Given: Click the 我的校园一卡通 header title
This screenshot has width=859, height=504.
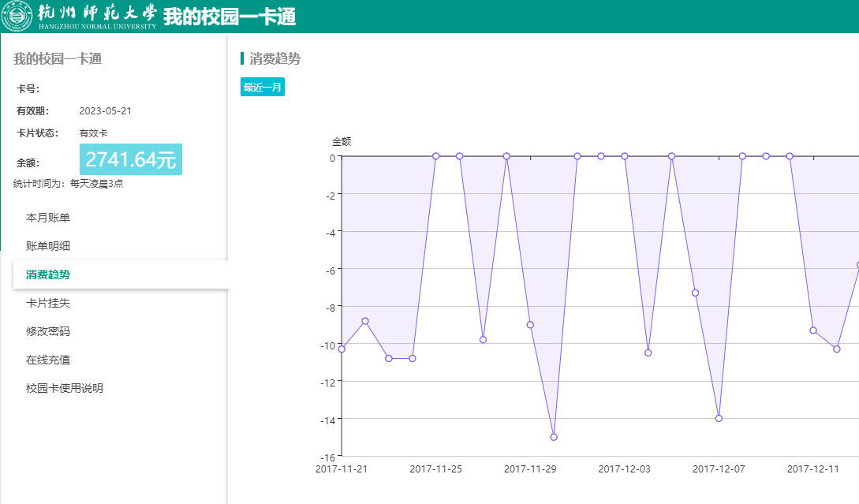Looking at the screenshot, I should pos(230,17).
